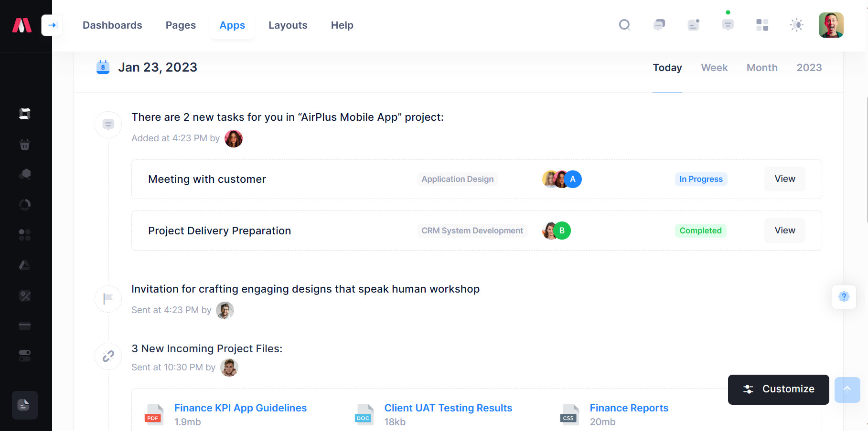Viewport: 868px width, 431px height.
Task: View the Project Delivery Preparation task
Action: coord(784,231)
